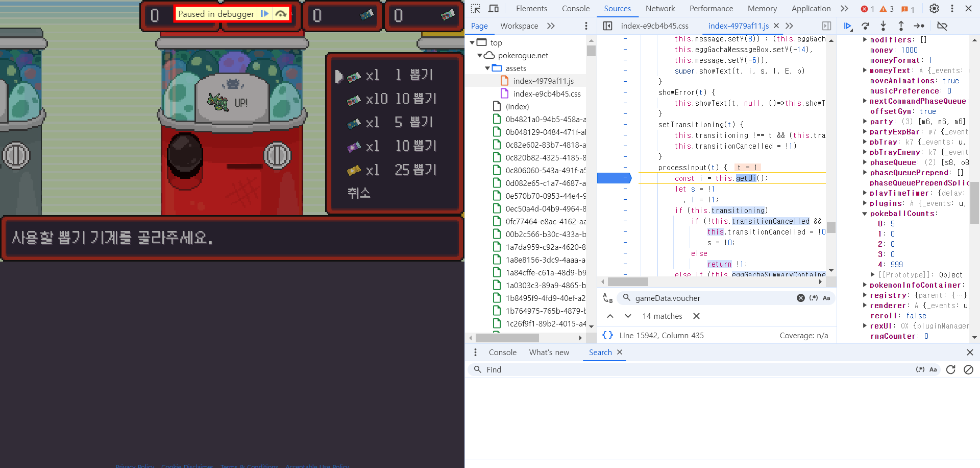Expand the phaseQueue property
Image resolution: width=980 pixels, height=468 pixels.
(x=865, y=162)
